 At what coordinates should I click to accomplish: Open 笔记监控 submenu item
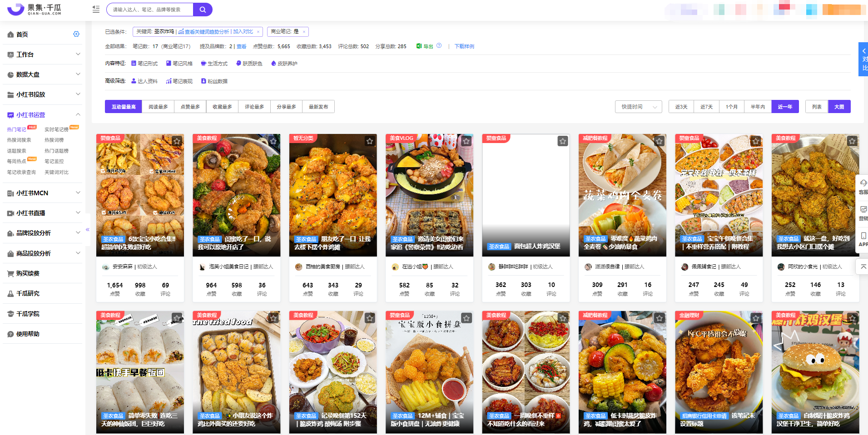coord(54,161)
